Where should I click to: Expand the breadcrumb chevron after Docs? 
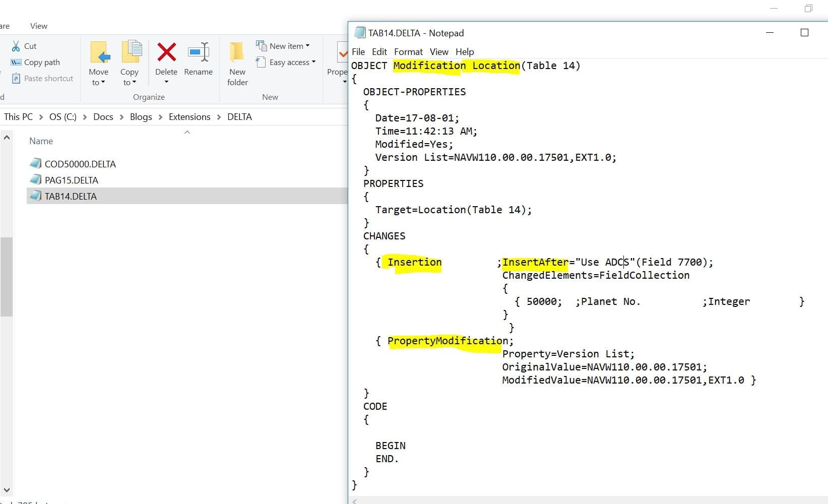coord(121,117)
